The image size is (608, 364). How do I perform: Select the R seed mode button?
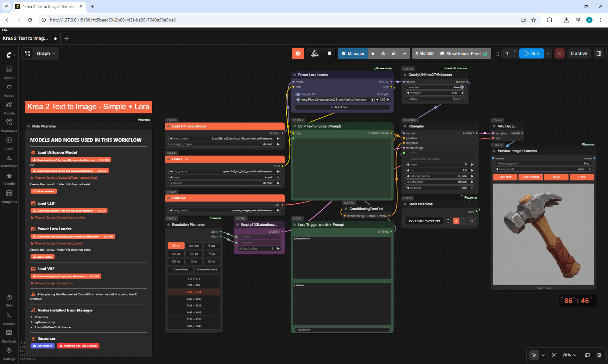coord(456,221)
